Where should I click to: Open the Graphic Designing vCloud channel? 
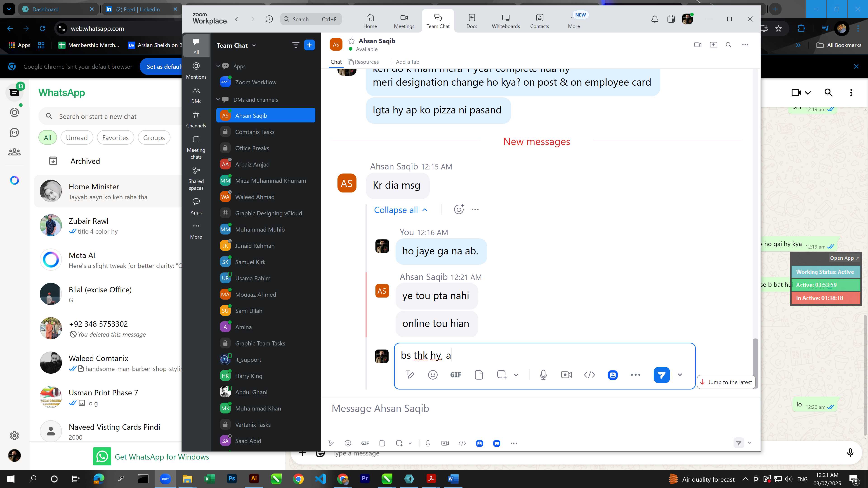(266, 213)
